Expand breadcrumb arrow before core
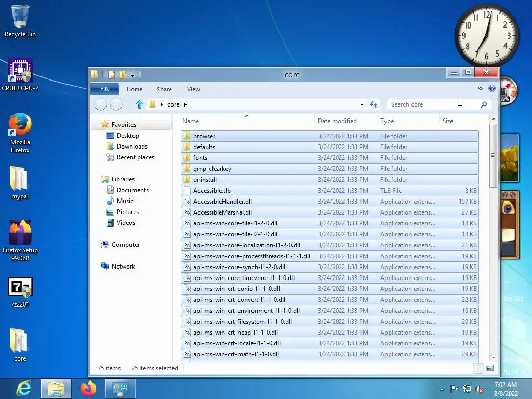Viewport: 532px width, 399px height. click(x=162, y=104)
